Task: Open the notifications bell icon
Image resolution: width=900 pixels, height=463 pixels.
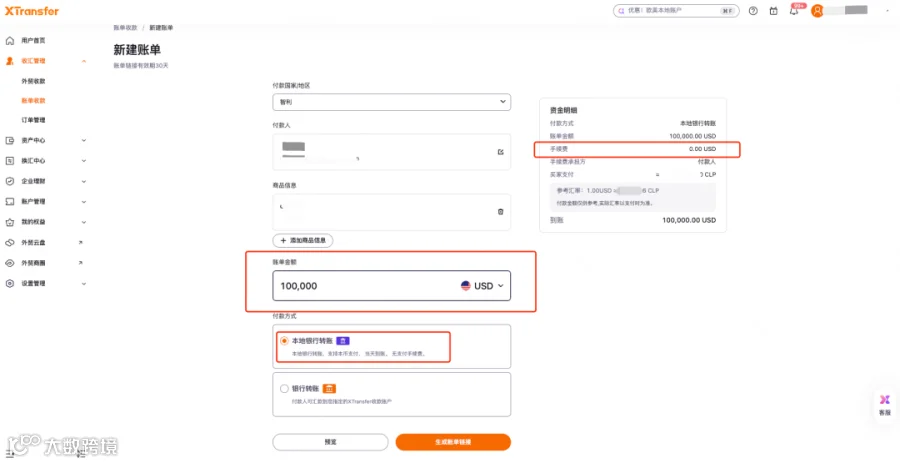Action: tap(794, 11)
